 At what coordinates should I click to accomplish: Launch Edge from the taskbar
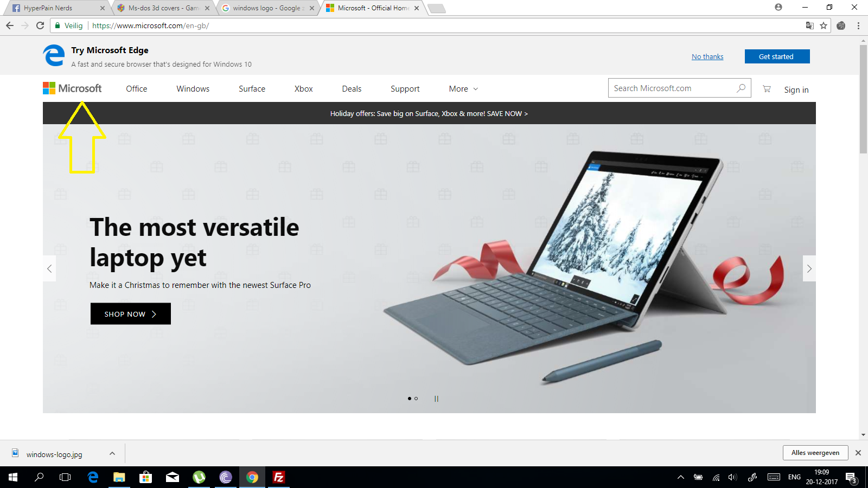tap(93, 477)
